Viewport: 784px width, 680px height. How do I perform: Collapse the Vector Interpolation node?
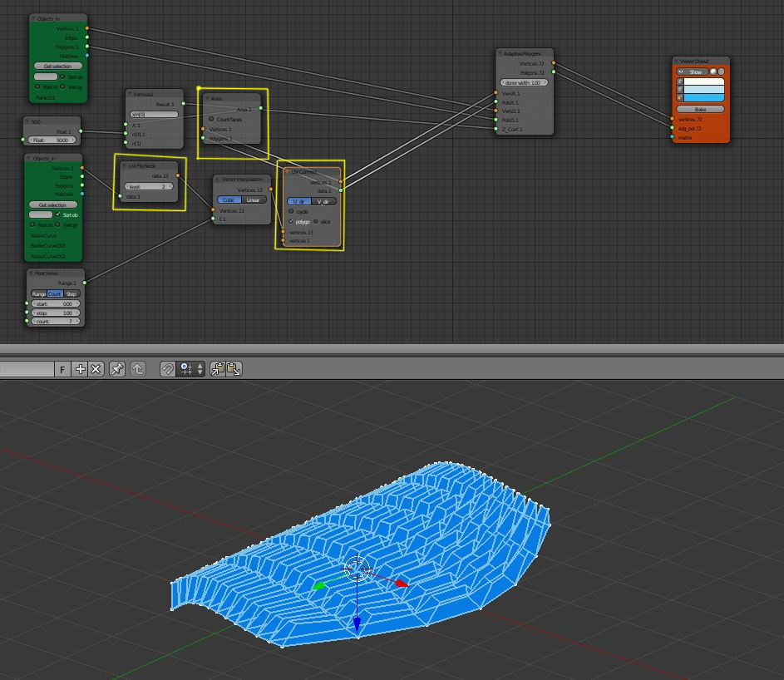(218, 179)
